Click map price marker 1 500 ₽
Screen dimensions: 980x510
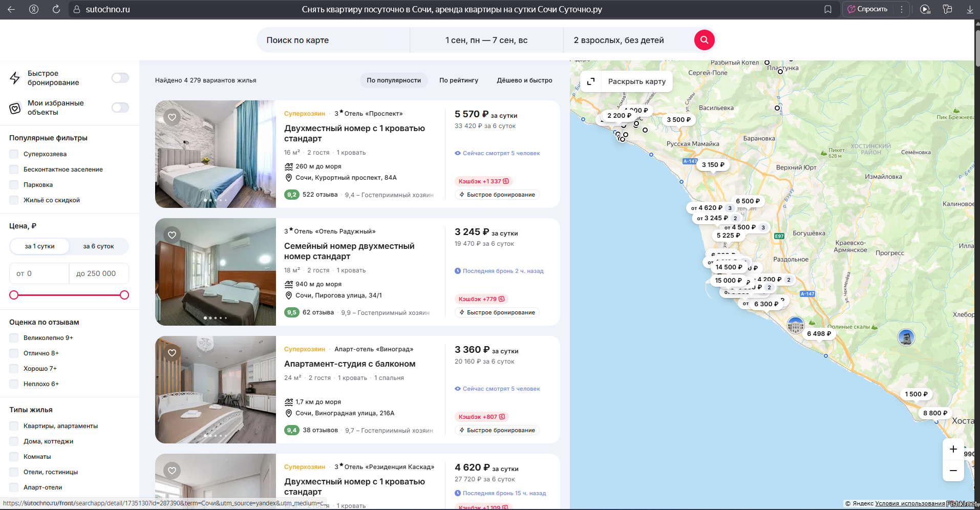916,394
